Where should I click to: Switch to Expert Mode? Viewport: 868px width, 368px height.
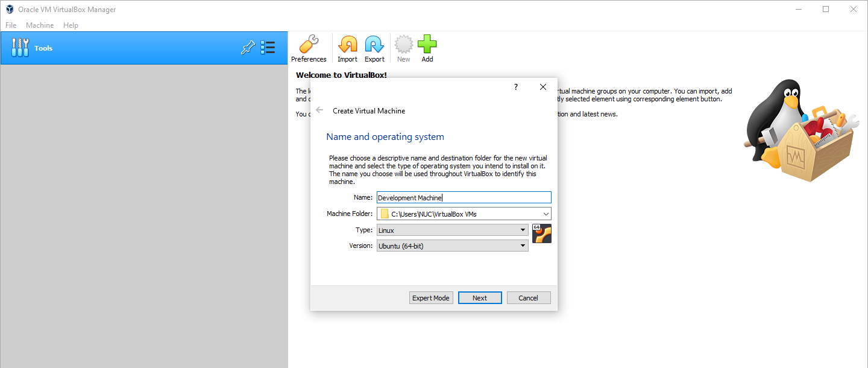pyautogui.click(x=431, y=298)
